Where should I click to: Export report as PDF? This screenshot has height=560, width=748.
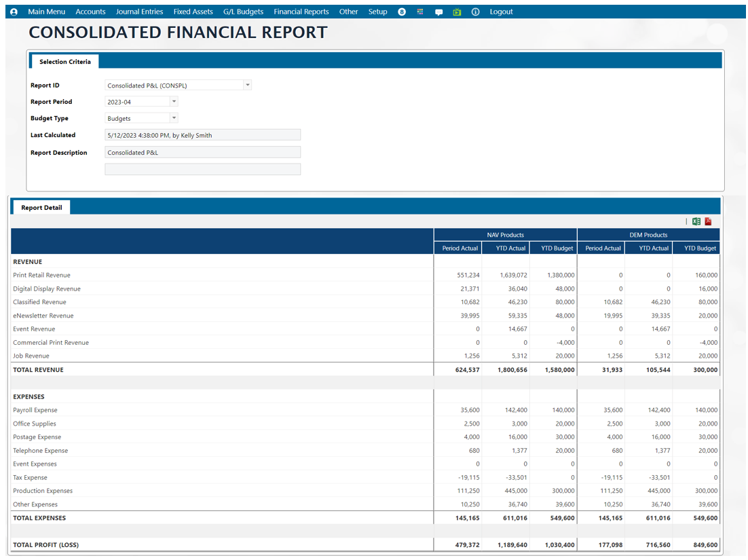pyautogui.click(x=708, y=221)
